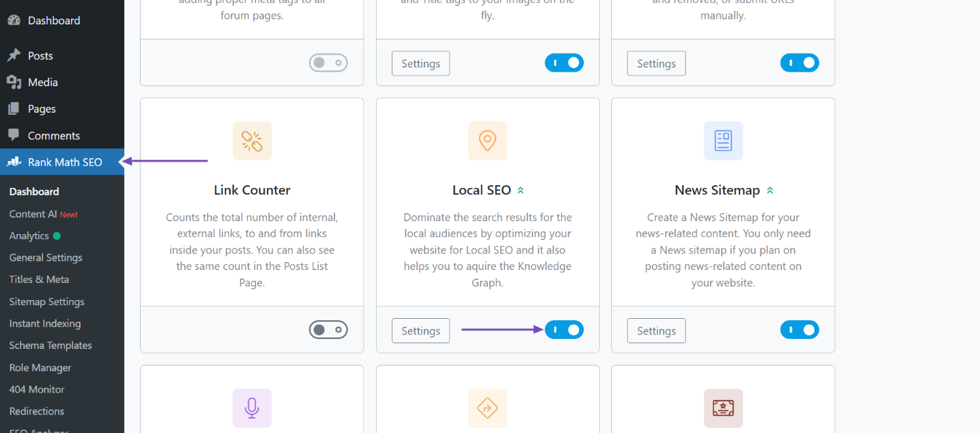Open the Local SEO Settings button
Image resolution: width=980 pixels, height=433 pixels.
420,330
